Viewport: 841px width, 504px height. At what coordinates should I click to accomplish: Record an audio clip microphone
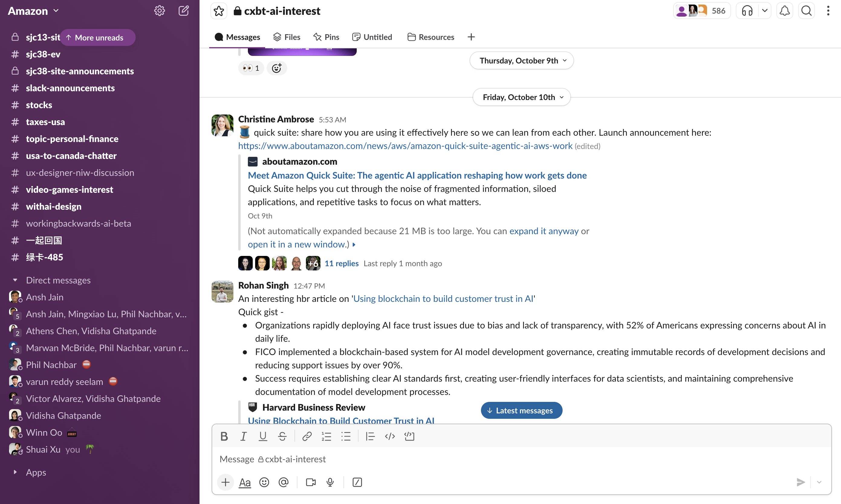tap(330, 482)
